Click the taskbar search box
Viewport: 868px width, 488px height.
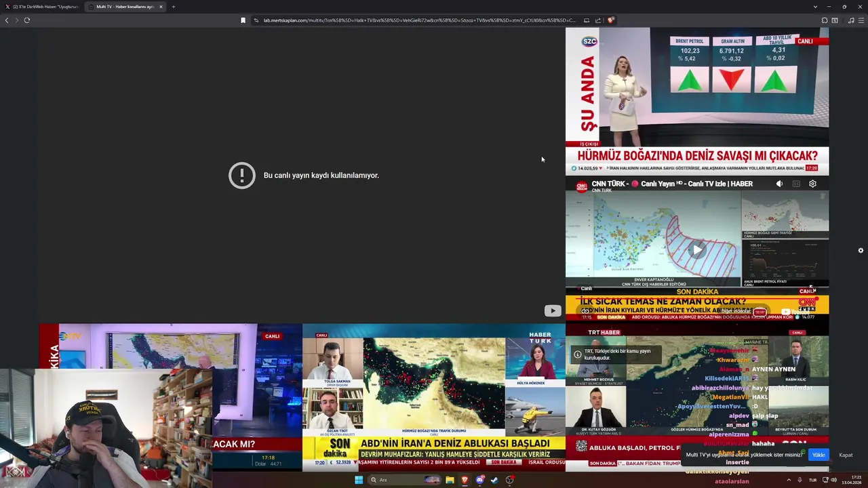404,480
